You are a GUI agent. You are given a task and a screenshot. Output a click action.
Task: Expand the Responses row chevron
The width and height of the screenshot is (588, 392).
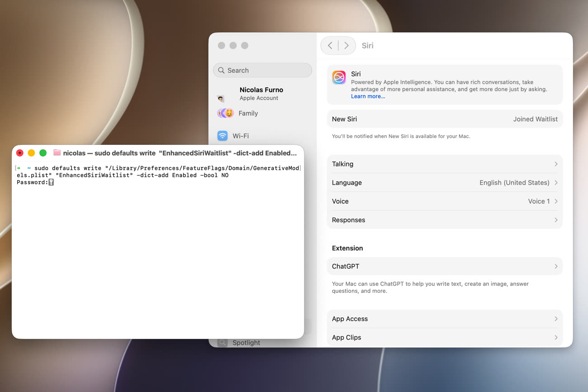(x=556, y=220)
